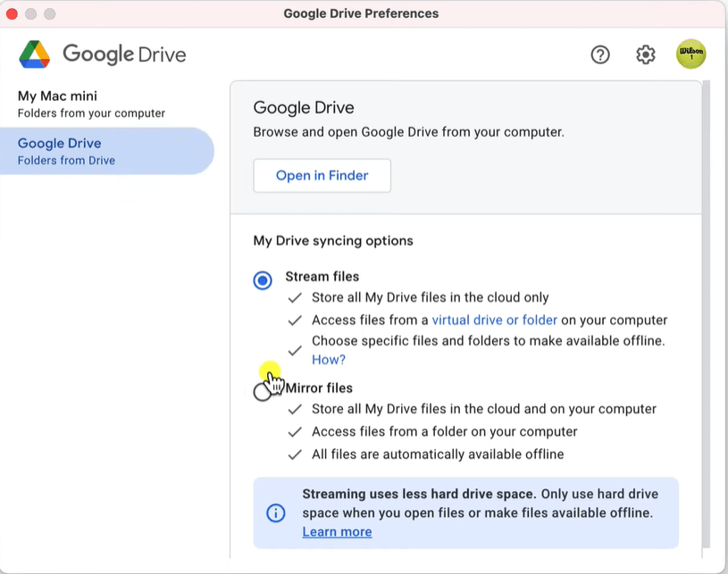Click the Google Drive logo icon
Image resolution: width=728 pixels, height=574 pixels.
point(35,54)
